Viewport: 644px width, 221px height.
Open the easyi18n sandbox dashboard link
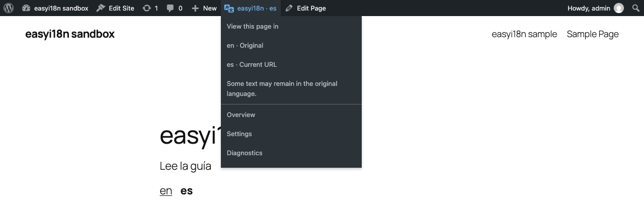tap(55, 8)
